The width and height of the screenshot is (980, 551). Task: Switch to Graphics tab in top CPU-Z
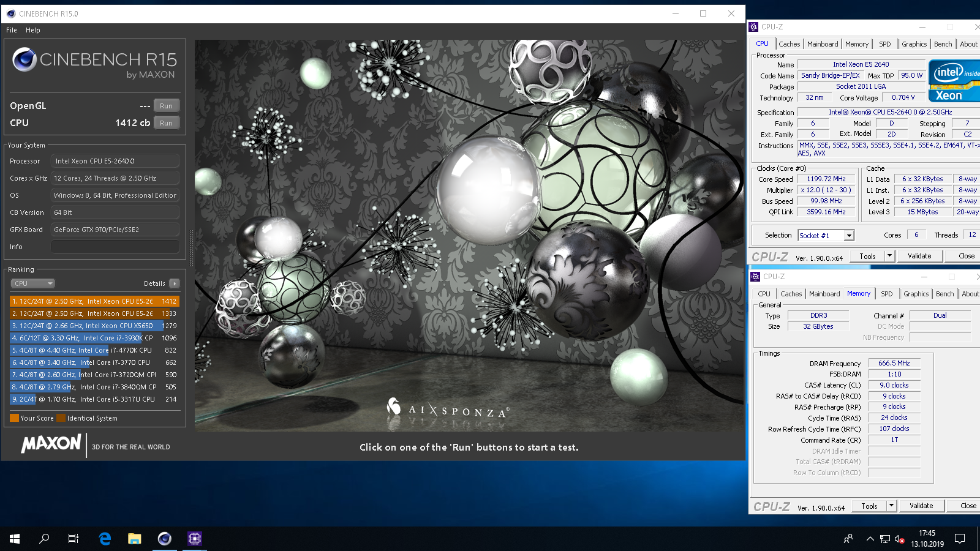click(914, 44)
